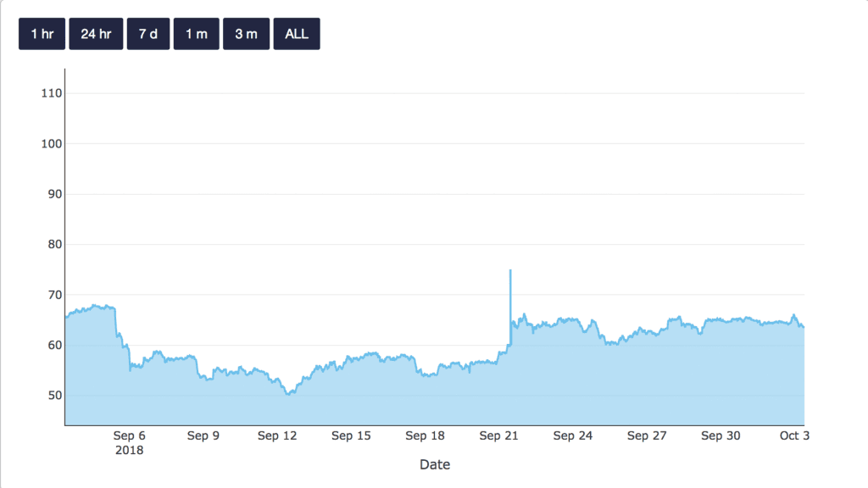Set the chart to 3 m range
This screenshot has width=868, height=488.
click(246, 34)
